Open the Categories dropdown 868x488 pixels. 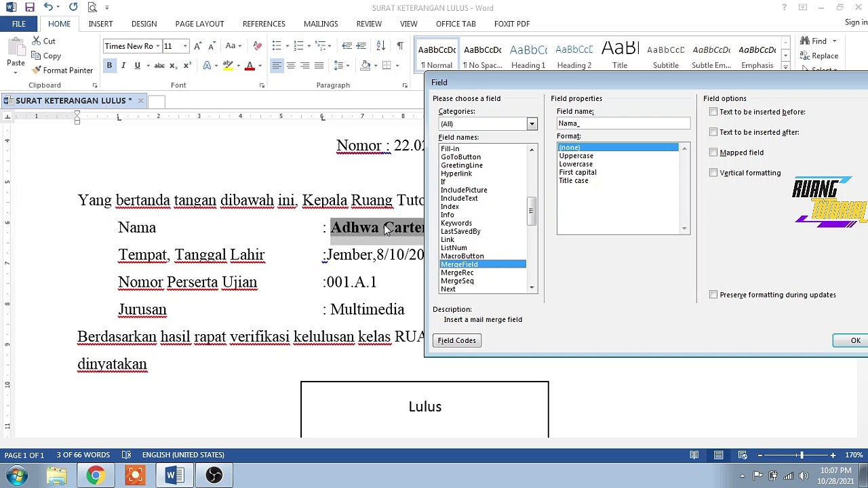[x=532, y=124]
